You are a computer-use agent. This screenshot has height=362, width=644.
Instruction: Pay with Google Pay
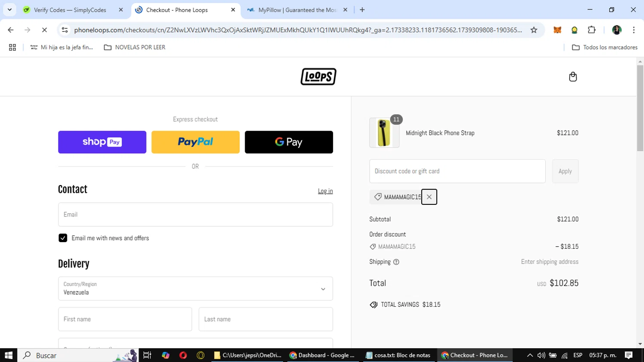pyautogui.click(x=289, y=142)
